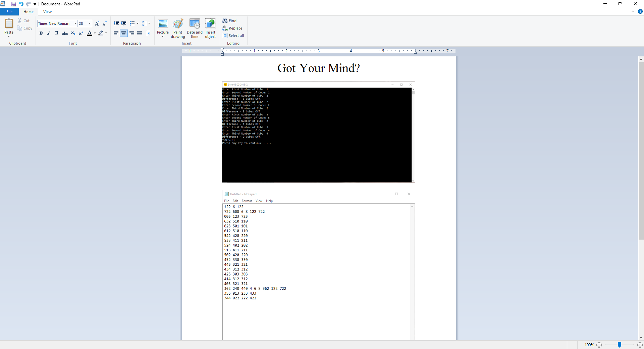Align text right
The width and height of the screenshot is (644, 349).
tap(132, 33)
